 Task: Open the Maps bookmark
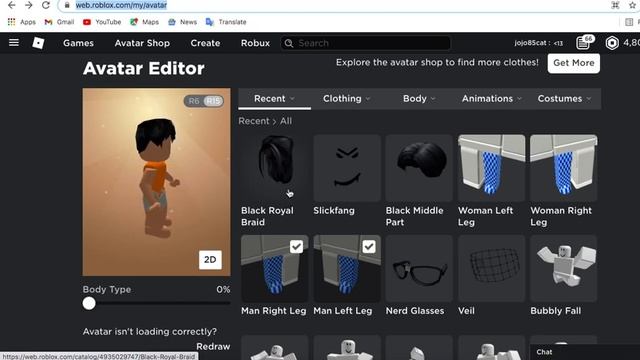click(144, 22)
